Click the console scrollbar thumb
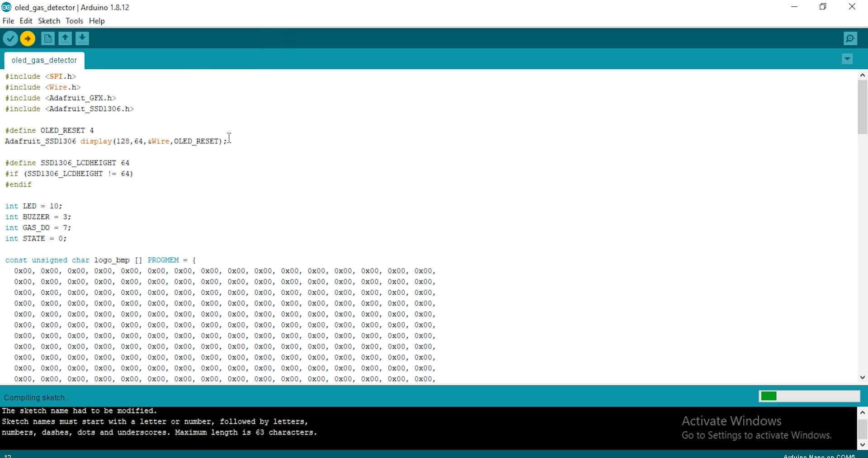 pos(863,429)
